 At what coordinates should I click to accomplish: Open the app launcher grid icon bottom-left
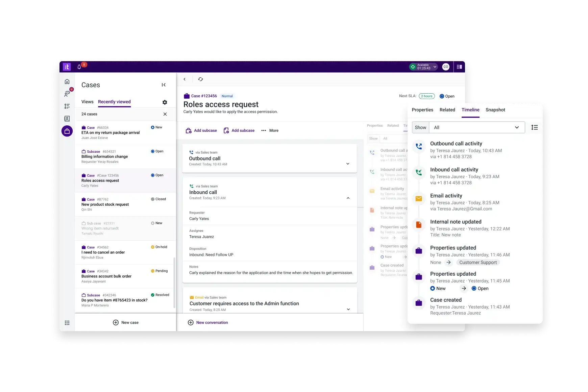[67, 322]
